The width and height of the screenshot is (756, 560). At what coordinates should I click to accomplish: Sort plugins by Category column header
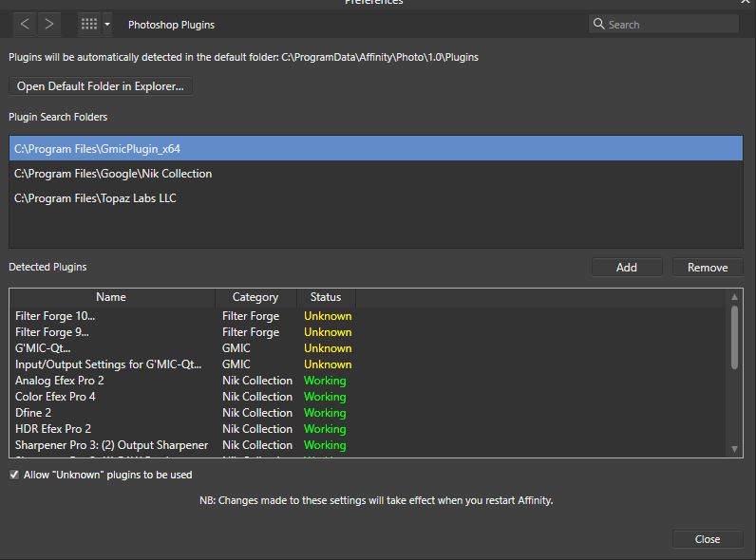pos(255,297)
